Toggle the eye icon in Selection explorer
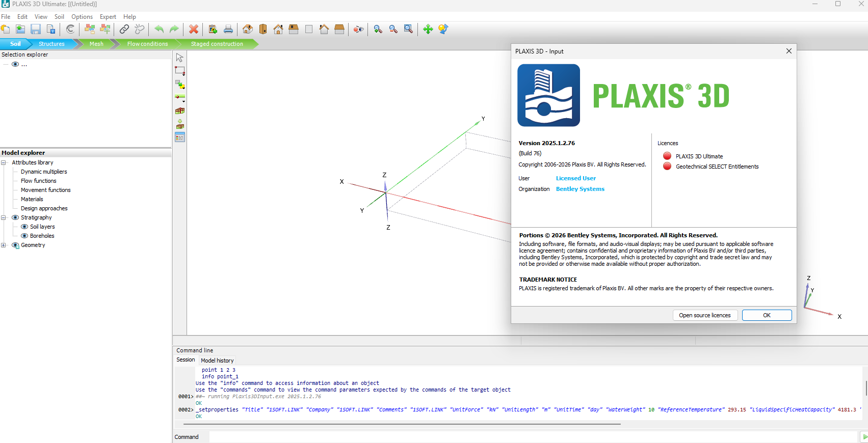The height and width of the screenshot is (443, 868). click(15, 64)
